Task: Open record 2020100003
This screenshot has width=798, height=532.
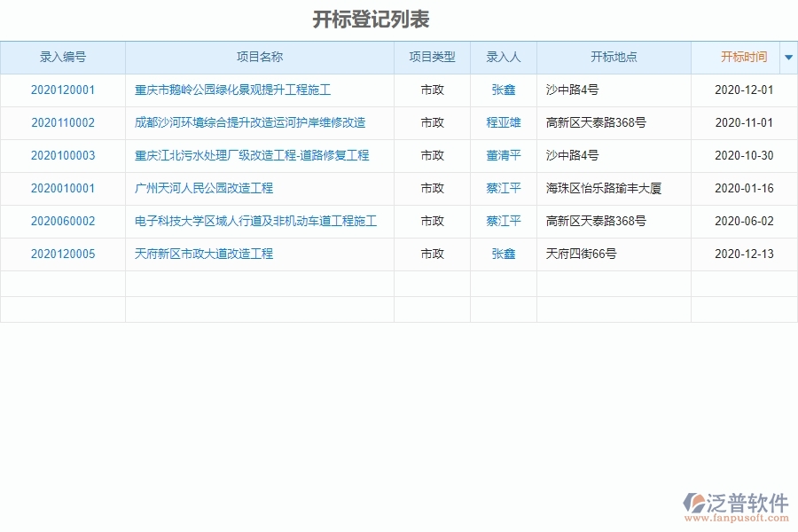Action: pos(64,155)
